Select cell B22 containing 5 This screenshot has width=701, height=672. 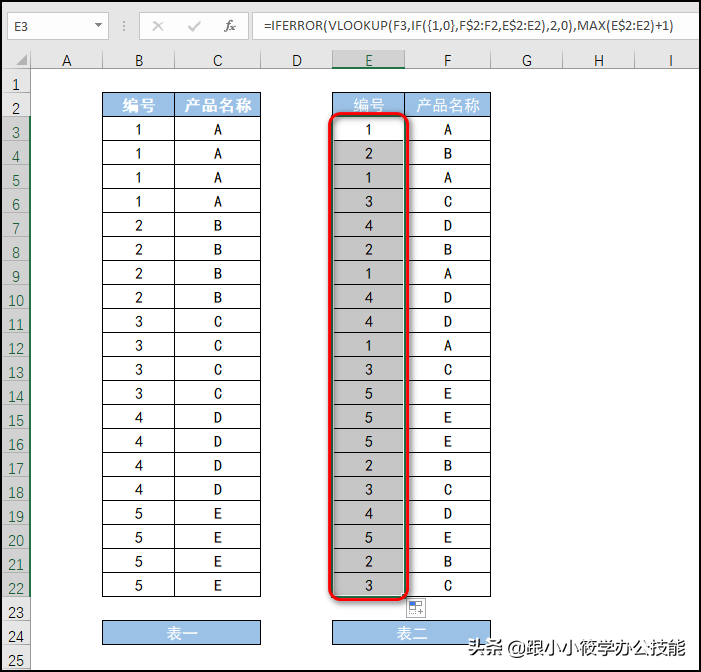point(139,585)
